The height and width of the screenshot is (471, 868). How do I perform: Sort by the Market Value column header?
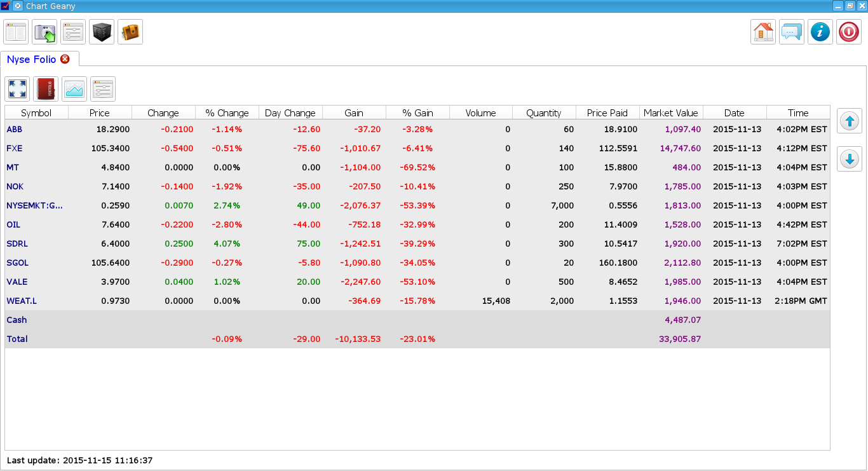tap(671, 113)
